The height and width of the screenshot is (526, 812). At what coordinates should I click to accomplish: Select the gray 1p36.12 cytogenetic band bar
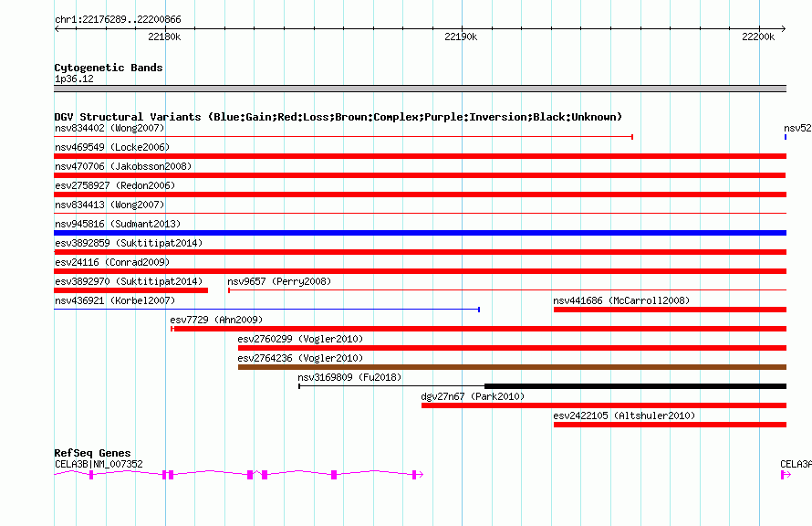coord(420,89)
